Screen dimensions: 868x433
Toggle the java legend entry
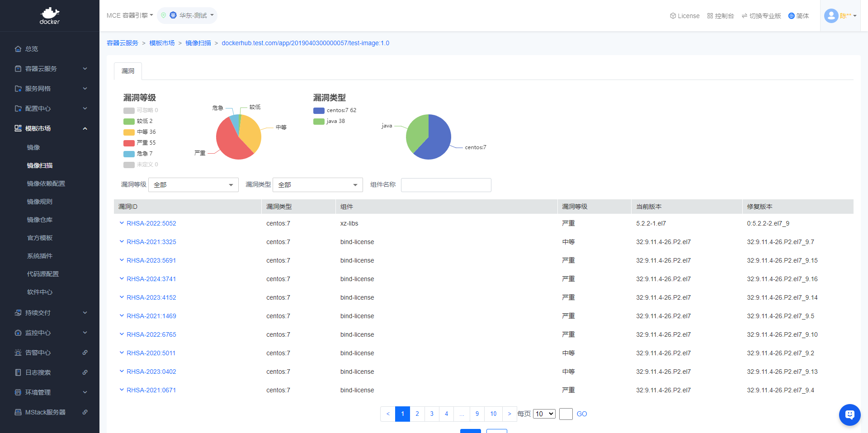tap(329, 121)
